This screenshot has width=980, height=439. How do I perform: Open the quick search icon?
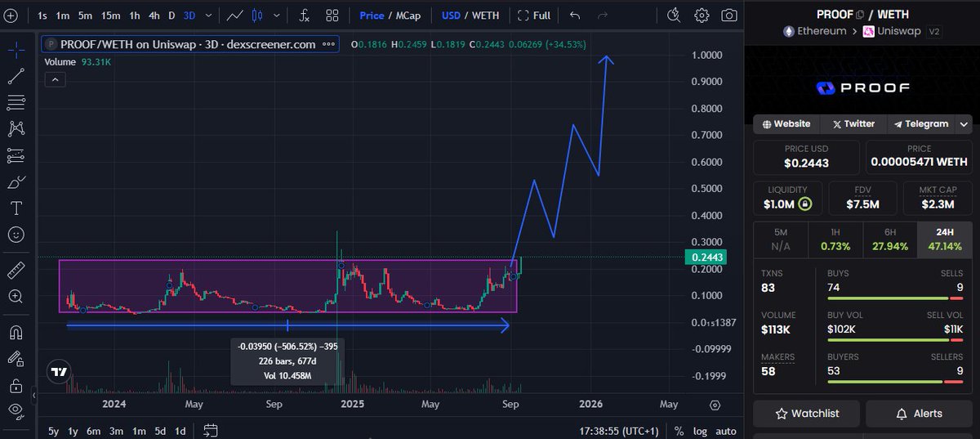674,15
